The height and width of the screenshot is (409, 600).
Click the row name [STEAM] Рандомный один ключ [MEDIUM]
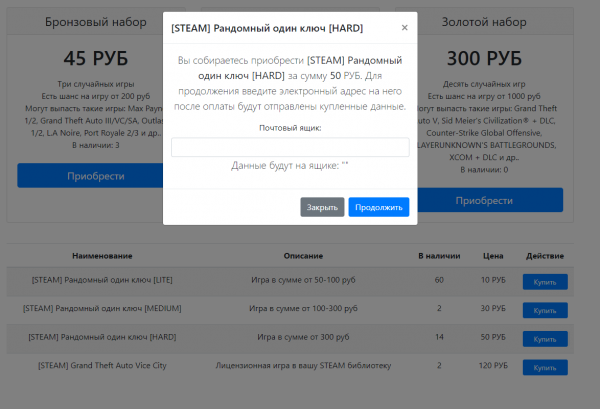click(x=102, y=308)
